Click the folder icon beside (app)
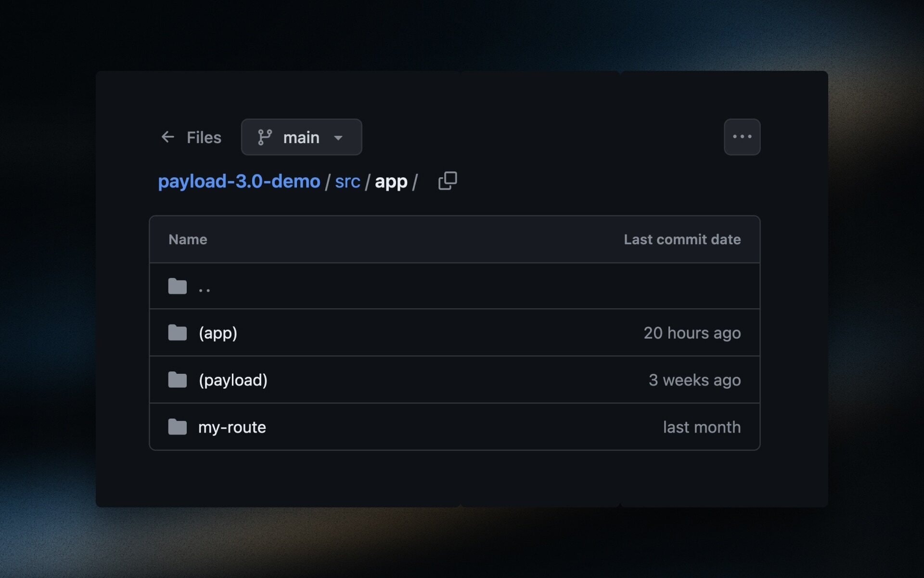The image size is (924, 578). click(x=178, y=332)
